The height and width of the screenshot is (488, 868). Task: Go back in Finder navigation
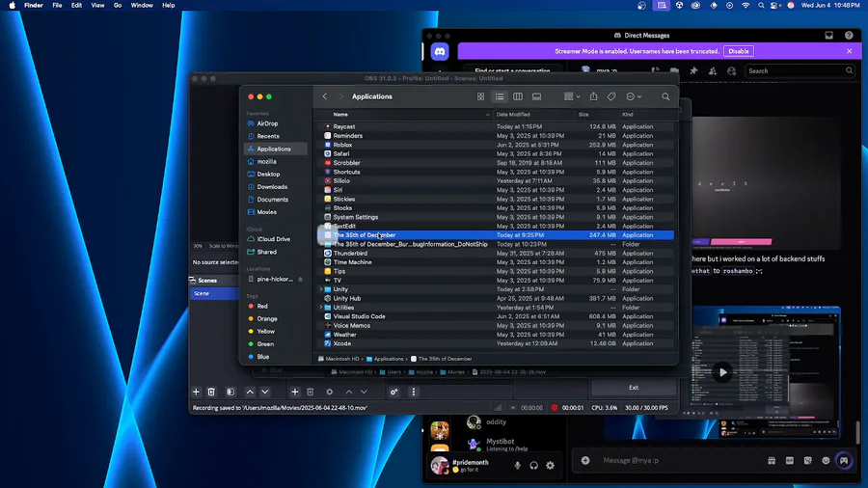325,96
